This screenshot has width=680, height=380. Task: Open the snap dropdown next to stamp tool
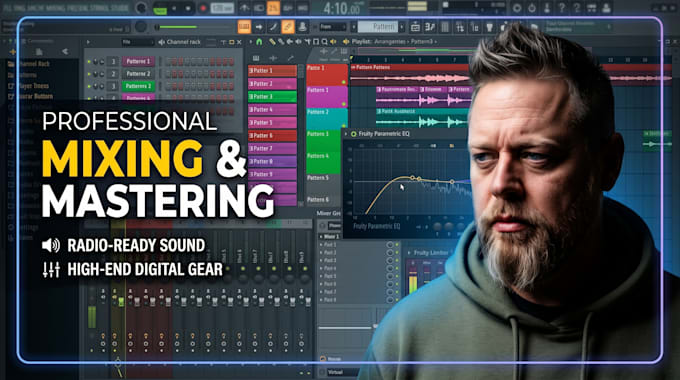333,27
